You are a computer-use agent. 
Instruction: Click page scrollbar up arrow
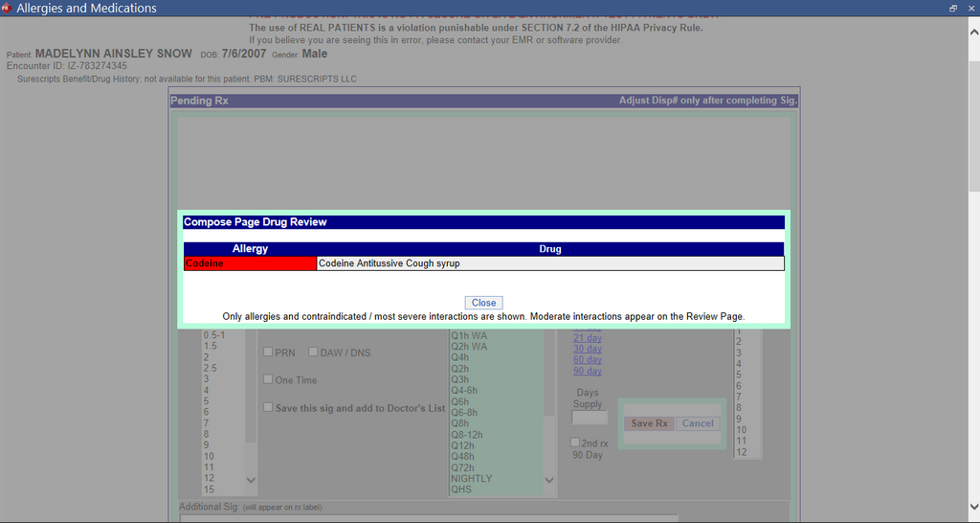pos(972,22)
